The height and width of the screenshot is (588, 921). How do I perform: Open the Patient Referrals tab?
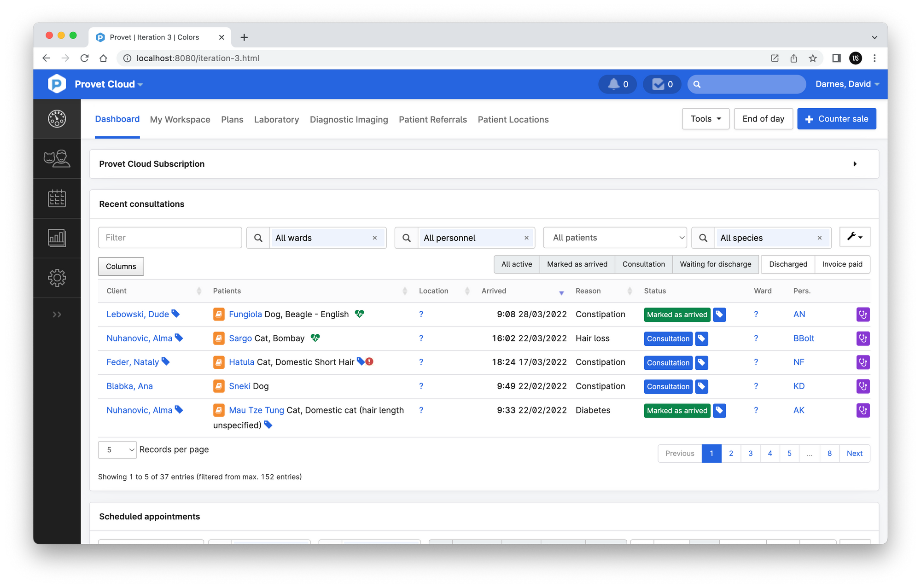tap(433, 119)
